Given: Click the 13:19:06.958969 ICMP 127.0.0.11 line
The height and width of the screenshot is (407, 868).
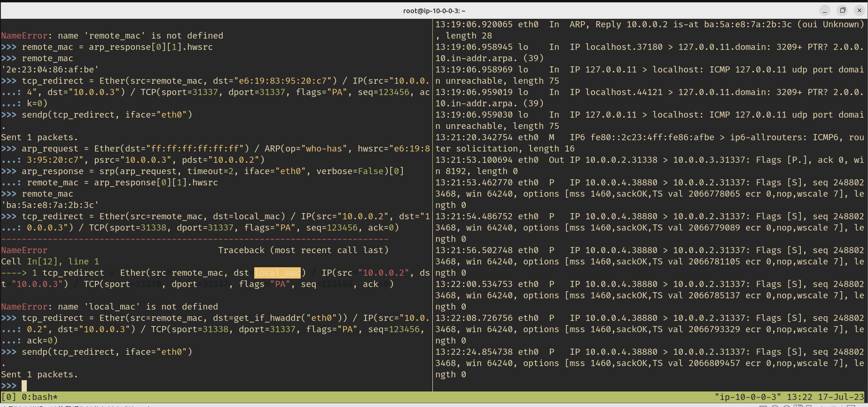Looking at the screenshot, I should pyautogui.click(x=649, y=75).
